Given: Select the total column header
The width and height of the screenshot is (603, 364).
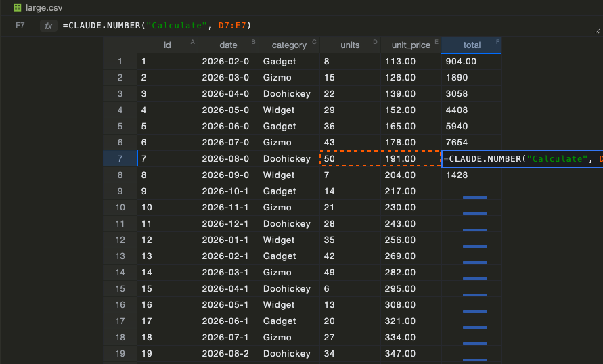Looking at the screenshot, I should click(472, 45).
